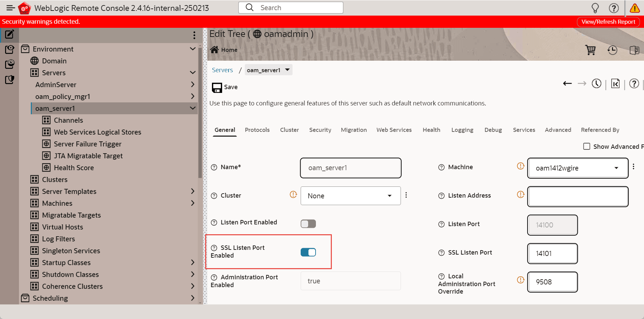Show help for Cluster field
This screenshot has height=319, width=644.
[214, 196]
